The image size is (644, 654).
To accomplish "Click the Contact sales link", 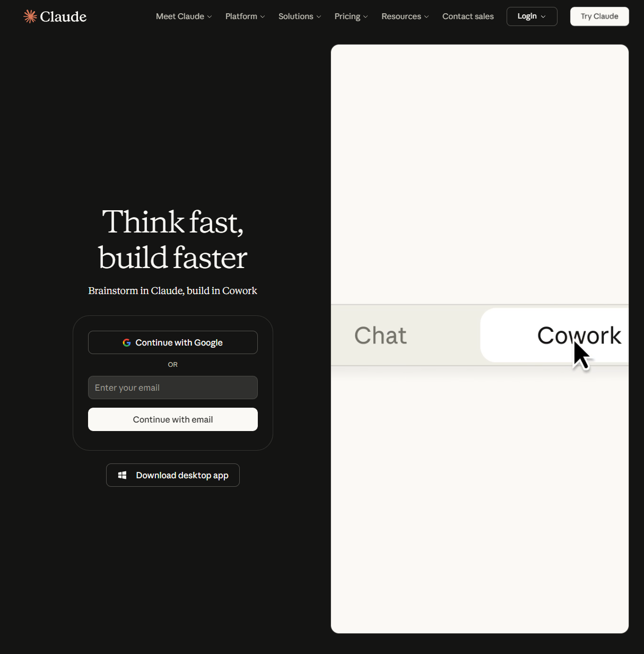I will (x=468, y=16).
